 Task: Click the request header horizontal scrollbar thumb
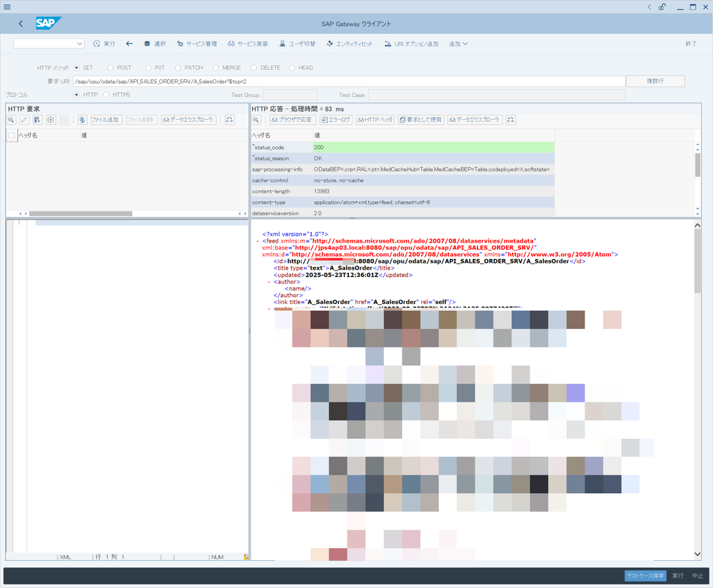pos(81,213)
